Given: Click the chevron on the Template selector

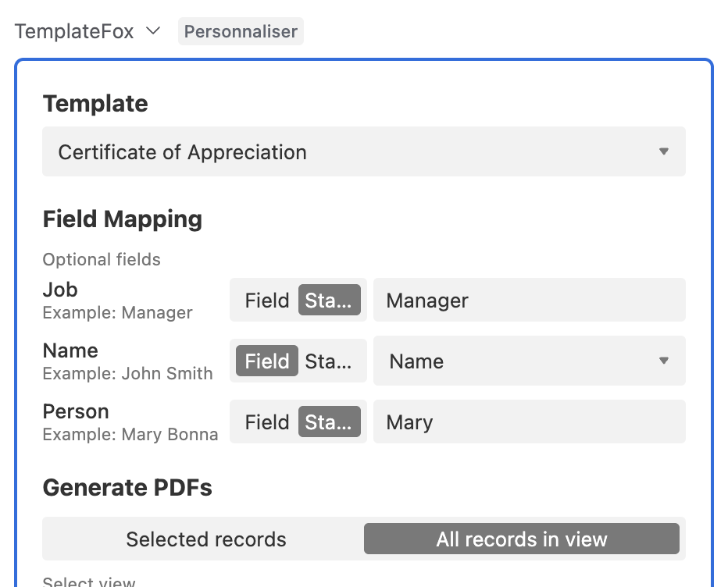Looking at the screenshot, I should click(663, 151).
